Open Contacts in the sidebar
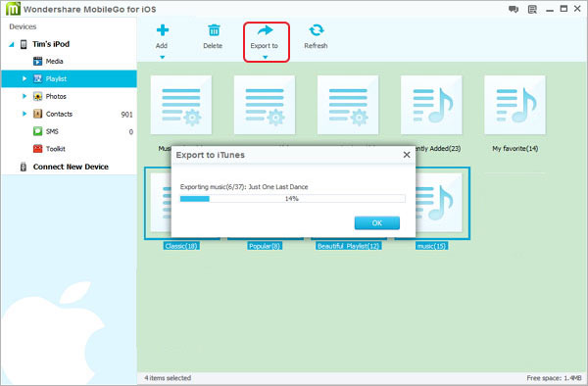The height and width of the screenshot is (386, 588). click(69, 114)
